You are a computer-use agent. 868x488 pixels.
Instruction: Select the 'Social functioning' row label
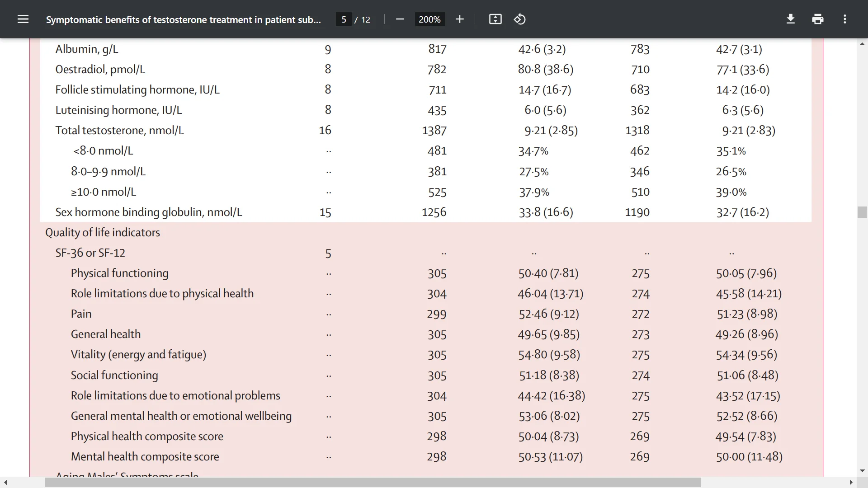[x=114, y=375]
